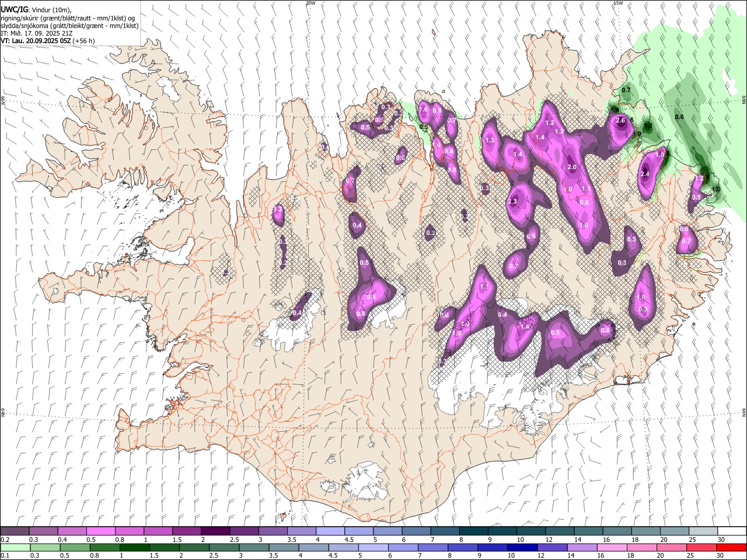
Task: Select the bright pink 0.5 mm snow swatch
Action: (100, 531)
